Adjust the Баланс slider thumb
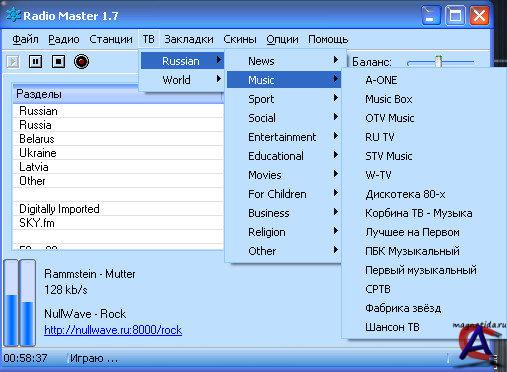Screen dimensions: 507x372 click(x=439, y=61)
